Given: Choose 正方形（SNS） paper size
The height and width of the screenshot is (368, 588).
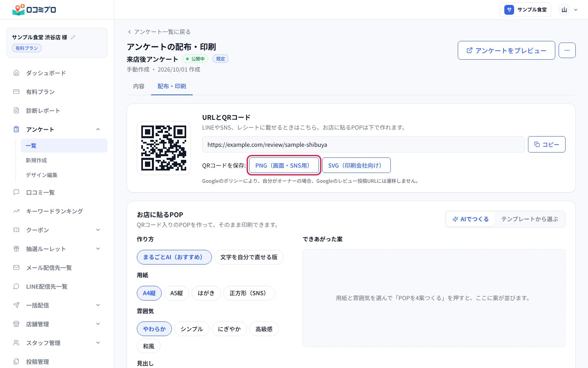Looking at the screenshot, I should point(249,293).
